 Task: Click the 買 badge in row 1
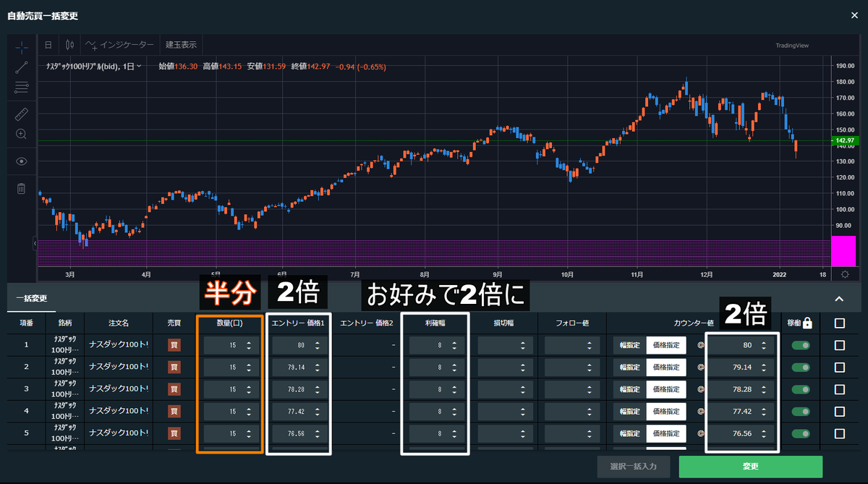[174, 345]
